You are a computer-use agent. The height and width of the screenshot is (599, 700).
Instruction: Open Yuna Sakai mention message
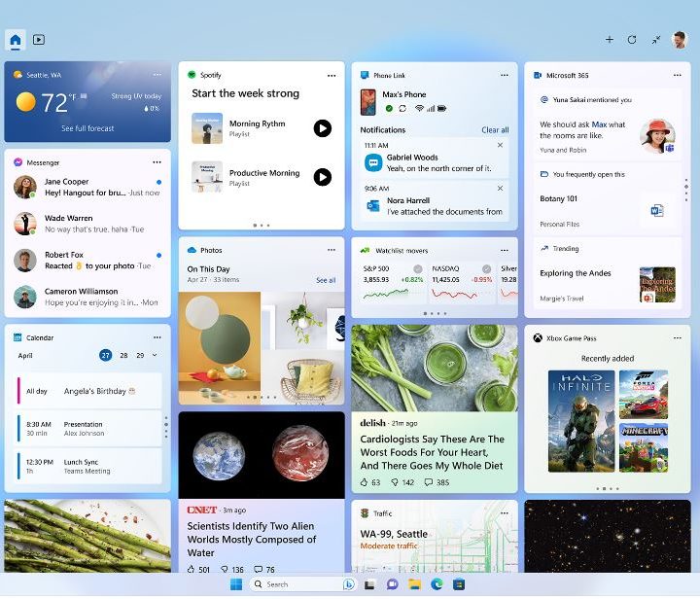coord(607,125)
